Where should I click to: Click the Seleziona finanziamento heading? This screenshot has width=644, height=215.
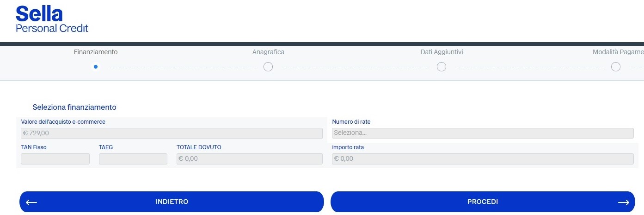coord(74,107)
